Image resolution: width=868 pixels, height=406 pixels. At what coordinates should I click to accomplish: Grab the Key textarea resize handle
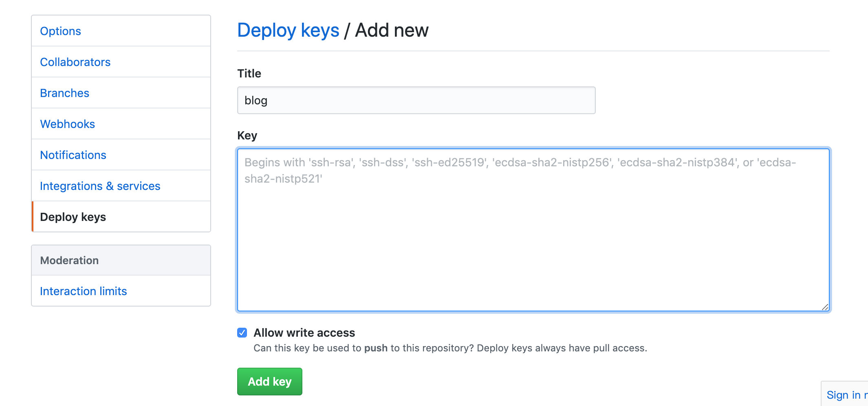tap(825, 307)
